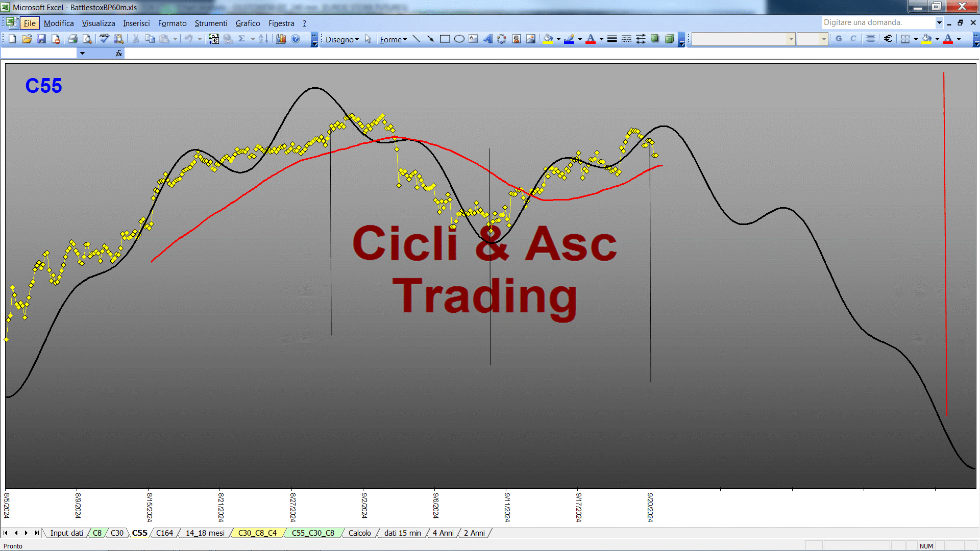Apply shadow style
The width and height of the screenshot is (980, 551).
(x=655, y=39)
